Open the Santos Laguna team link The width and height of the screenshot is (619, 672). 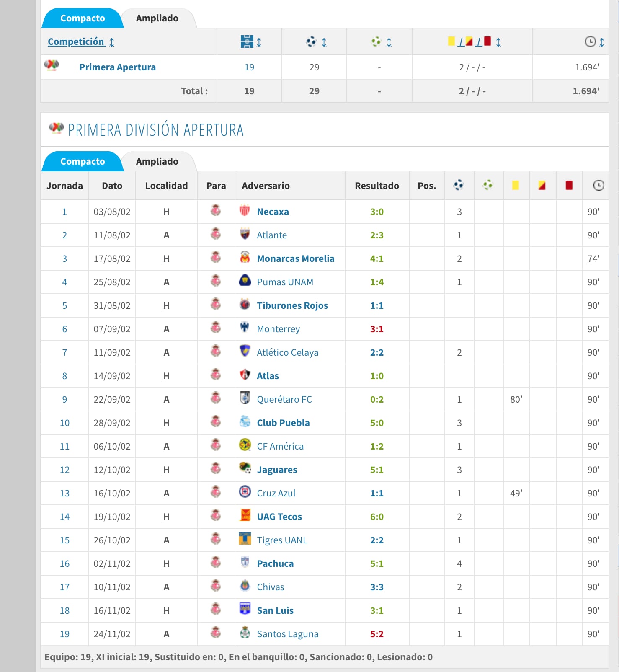coord(287,634)
